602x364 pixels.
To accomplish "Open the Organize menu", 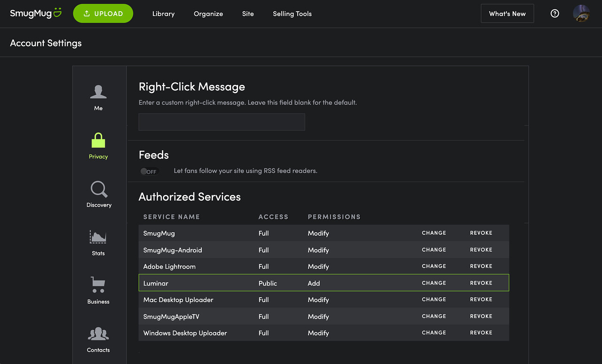I will [x=208, y=14].
